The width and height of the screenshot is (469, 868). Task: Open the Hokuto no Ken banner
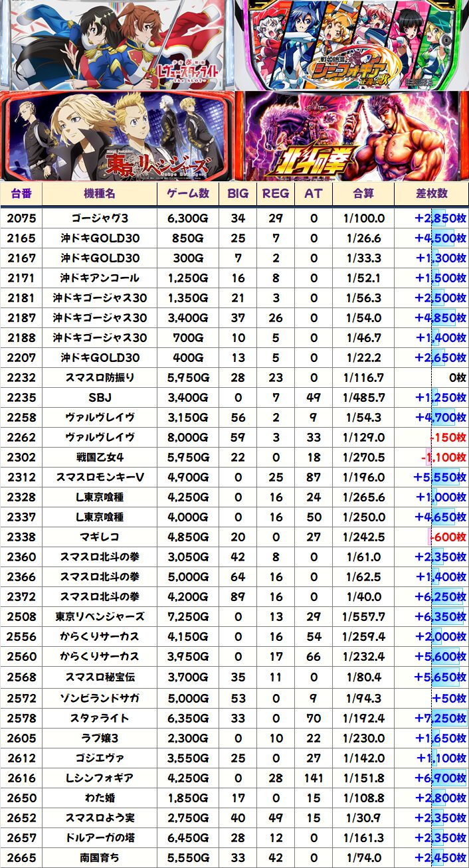[x=351, y=135]
